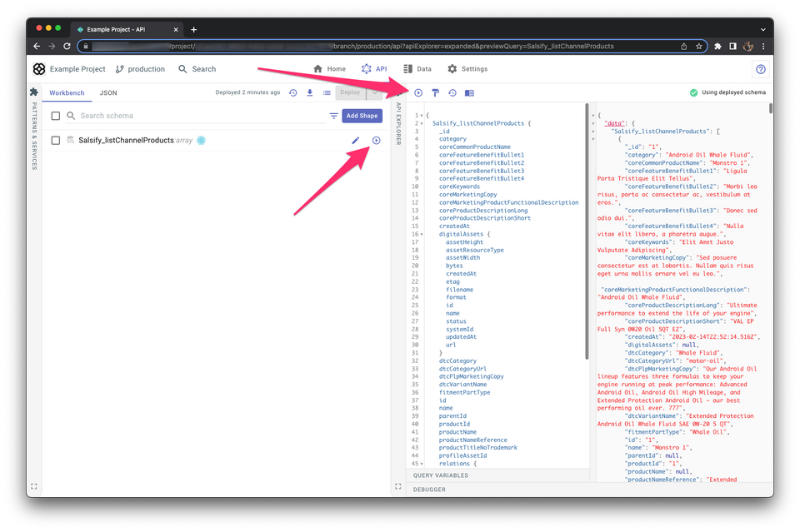This screenshot has width=800, height=532.
Task: Run the query in API Explorer toolbar
Action: pos(418,93)
